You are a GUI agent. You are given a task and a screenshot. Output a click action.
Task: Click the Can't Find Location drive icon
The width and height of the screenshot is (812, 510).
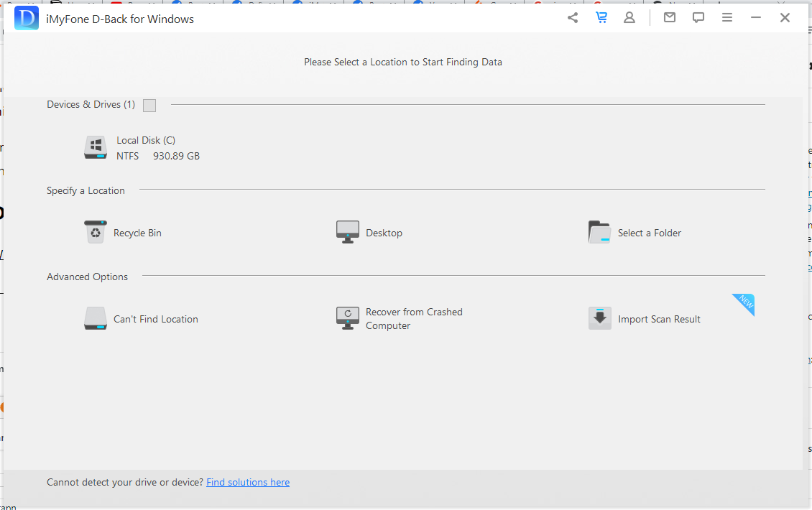(x=96, y=318)
